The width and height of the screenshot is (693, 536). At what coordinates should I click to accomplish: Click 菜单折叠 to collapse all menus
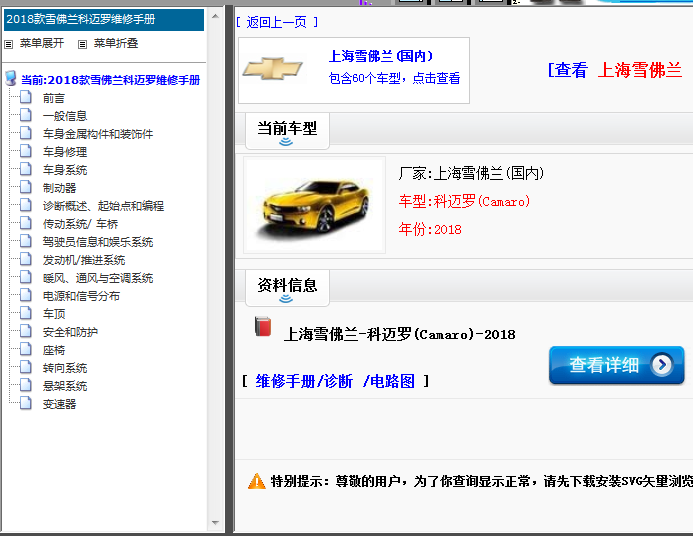116,43
